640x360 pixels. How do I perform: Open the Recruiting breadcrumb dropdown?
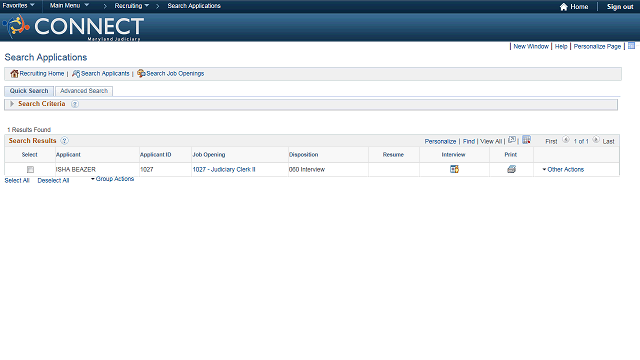[131, 6]
